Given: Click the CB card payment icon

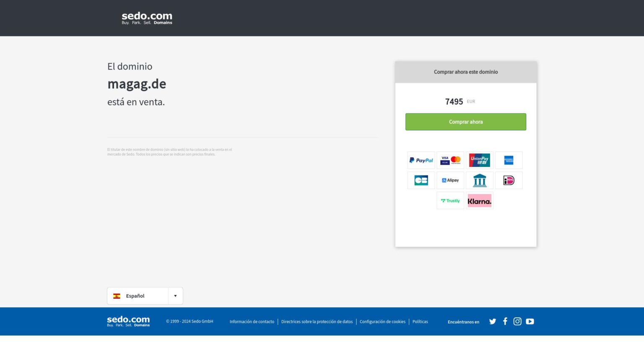Looking at the screenshot, I should (421, 180).
